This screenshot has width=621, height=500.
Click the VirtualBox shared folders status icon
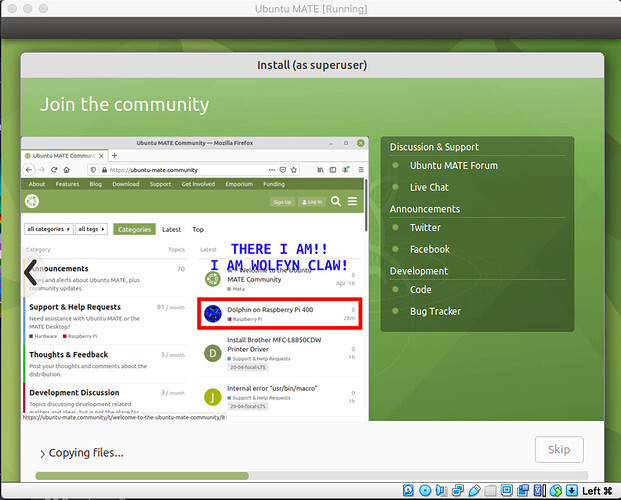click(490, 490)
